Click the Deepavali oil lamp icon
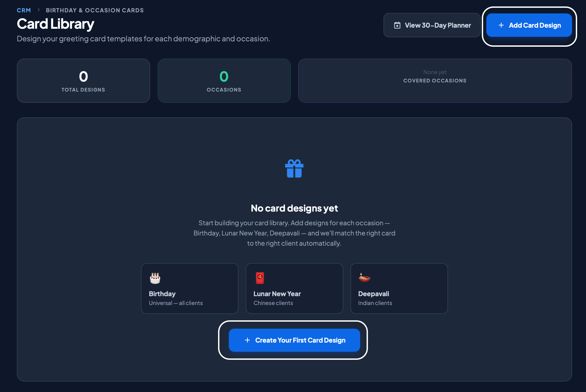This screenshot has width=586, height=392. point(364,278)
